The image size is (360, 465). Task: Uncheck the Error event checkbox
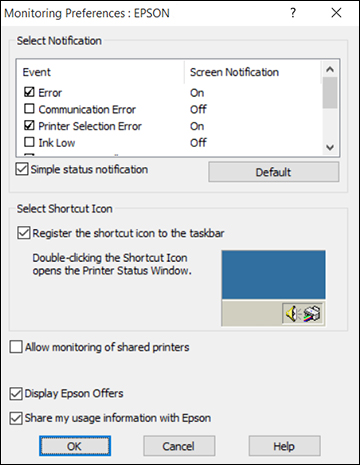click(29, 92)
